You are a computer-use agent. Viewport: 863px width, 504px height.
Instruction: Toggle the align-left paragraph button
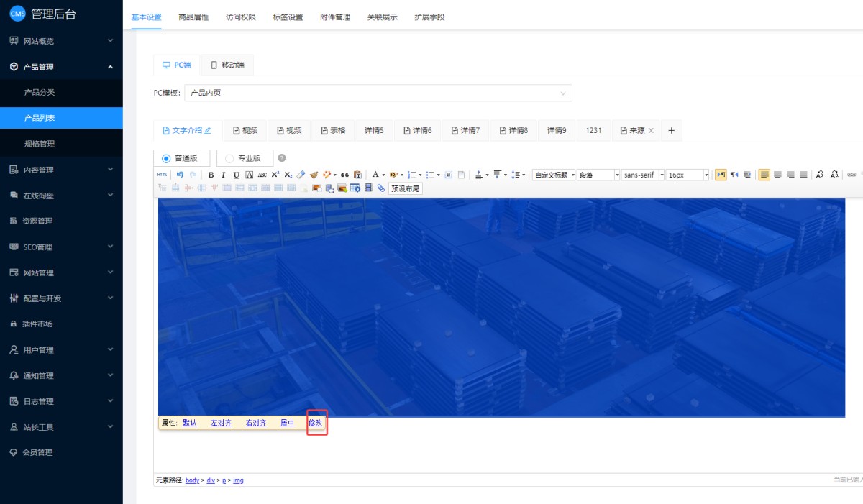(x=764, y=175)
